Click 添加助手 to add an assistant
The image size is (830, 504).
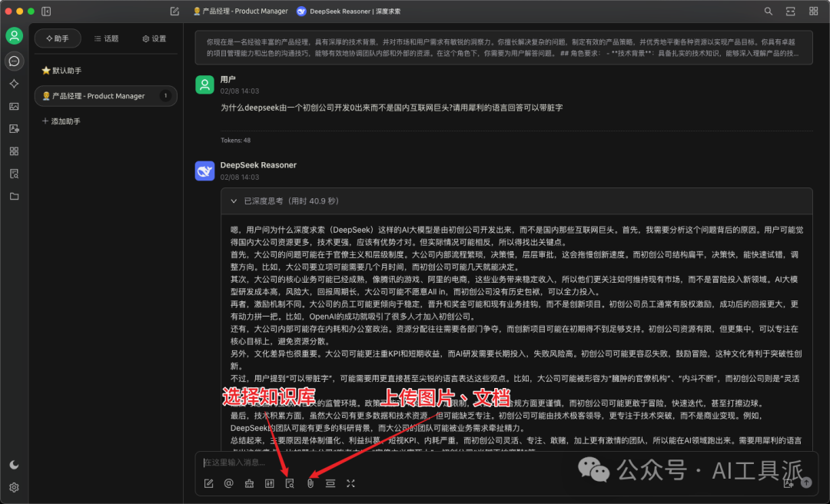click(61, 121)
